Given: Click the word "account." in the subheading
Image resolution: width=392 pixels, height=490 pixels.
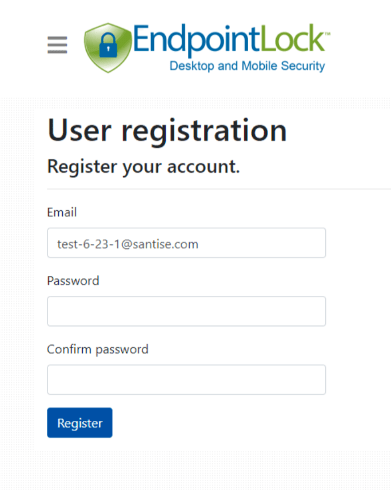Looking at the screenshot, I should [203, 167].
